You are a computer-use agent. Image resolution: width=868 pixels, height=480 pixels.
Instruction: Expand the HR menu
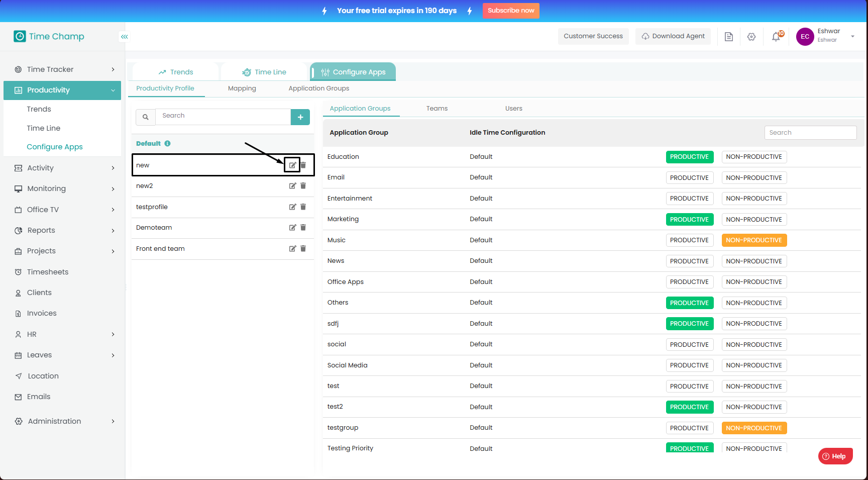coord(62,334)
